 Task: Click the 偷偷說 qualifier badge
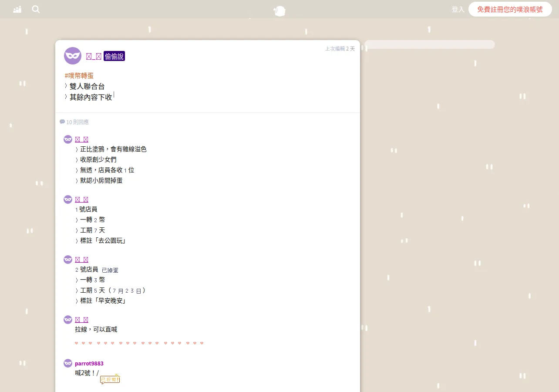(x=114, y=56)
